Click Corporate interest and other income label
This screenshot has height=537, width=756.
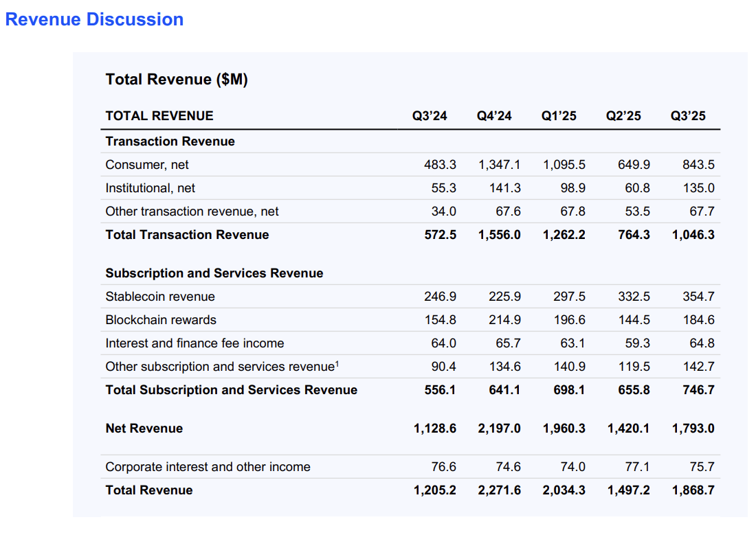click(208, 467)
